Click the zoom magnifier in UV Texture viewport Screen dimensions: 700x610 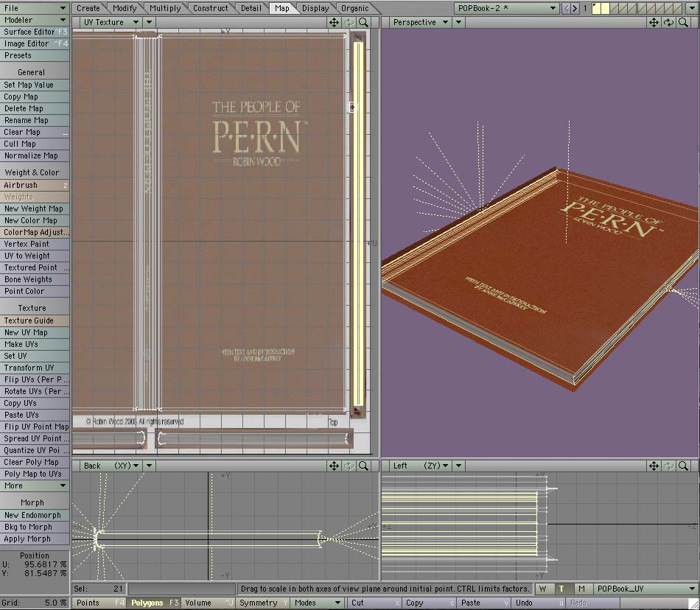364,22
